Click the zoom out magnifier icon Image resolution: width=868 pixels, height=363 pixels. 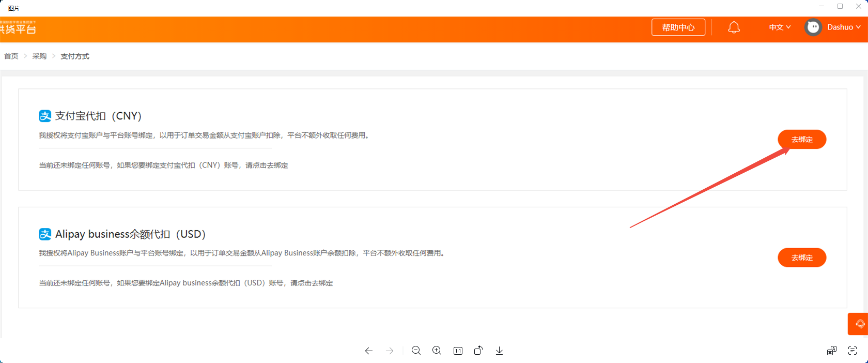[416, 351]
